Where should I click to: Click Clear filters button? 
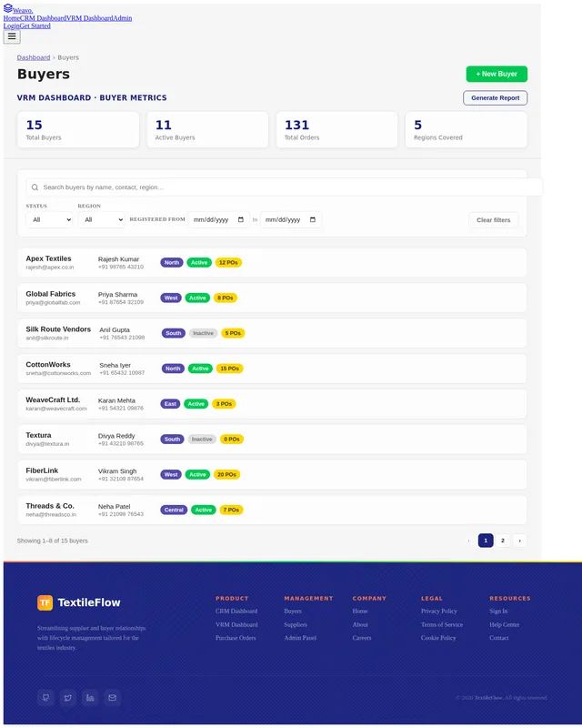click(x=494, y=220)
